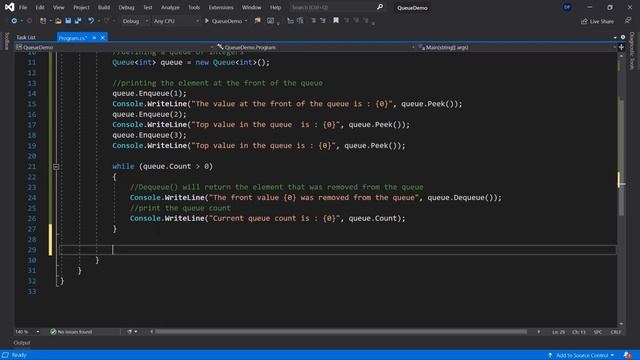Open the Toolbox side panel tab
Screen dimensions: 640x360
coord(7,41)
